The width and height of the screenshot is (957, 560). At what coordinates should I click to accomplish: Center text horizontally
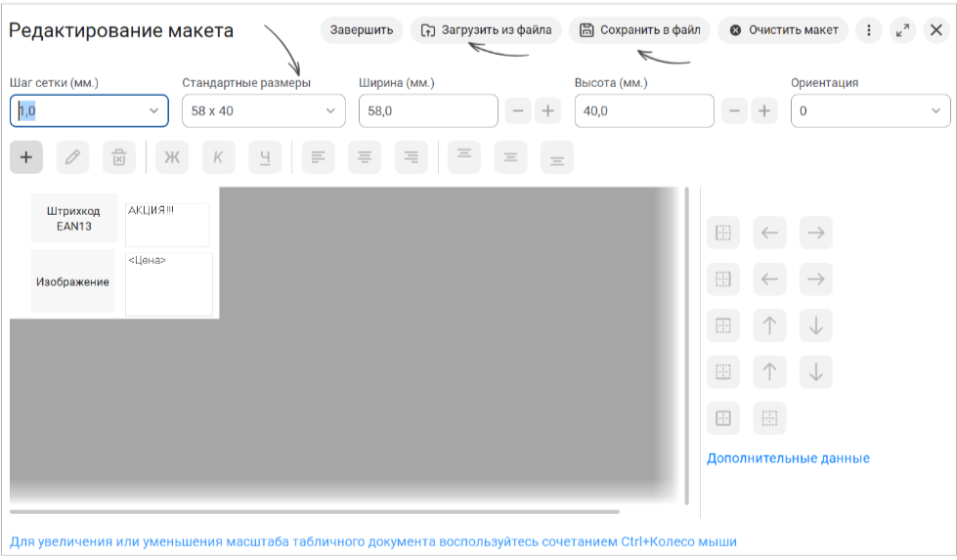[365, 157]
